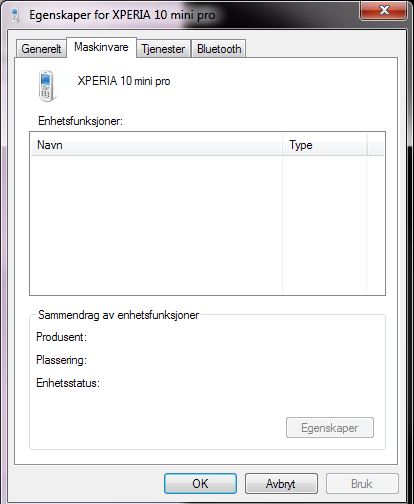Click the greyed-out Egenskaper button

[x=330, y=428]
